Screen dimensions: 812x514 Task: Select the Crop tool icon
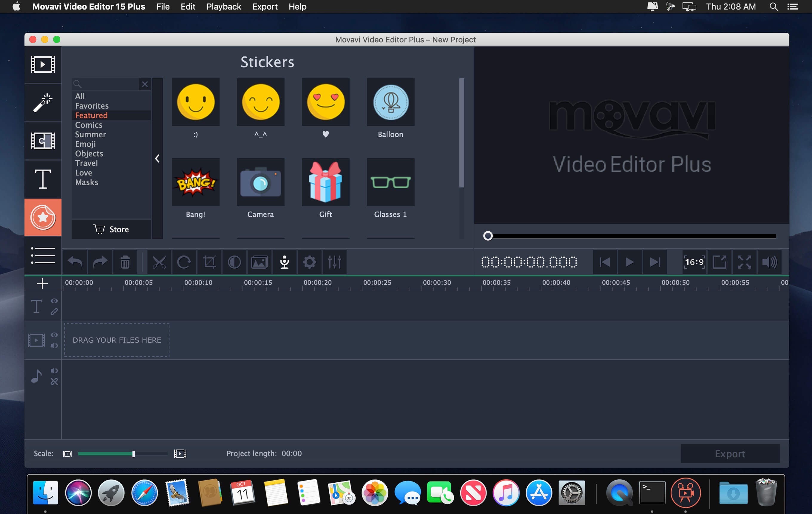point(209,262)
